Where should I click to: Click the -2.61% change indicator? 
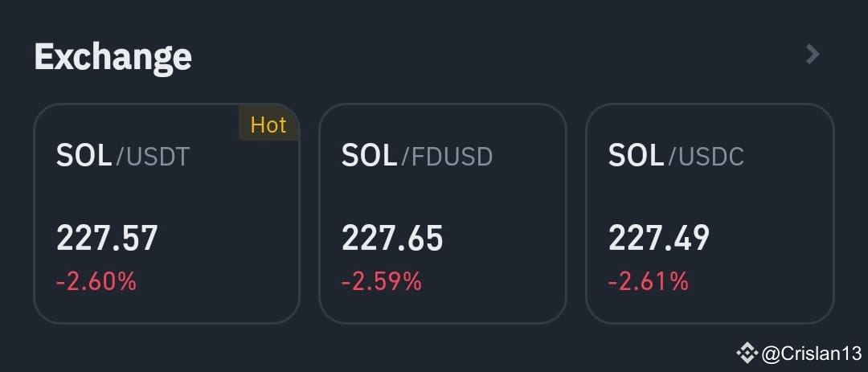649,282
